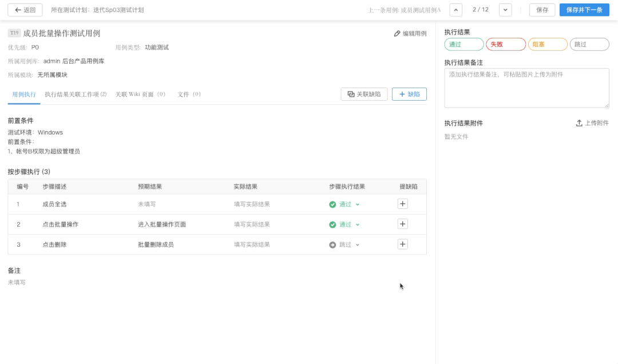Screen dimensions: 618x364
Task: Click 暂无文件 attachment placeholder
Action: [457, 137]
